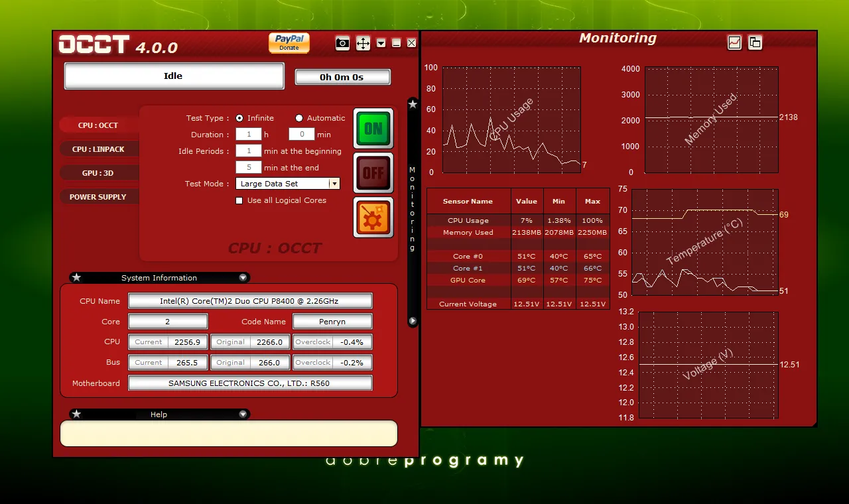Viewport: 849px width, 504px height.
Task: Click the graph view icon in Monitoring
Action: pos(734,42)
